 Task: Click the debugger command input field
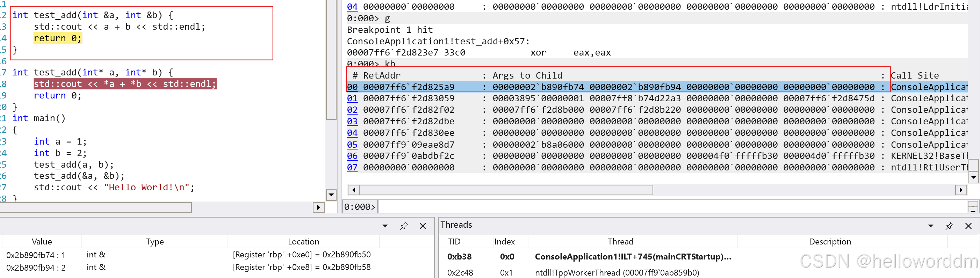click(672, 206)
